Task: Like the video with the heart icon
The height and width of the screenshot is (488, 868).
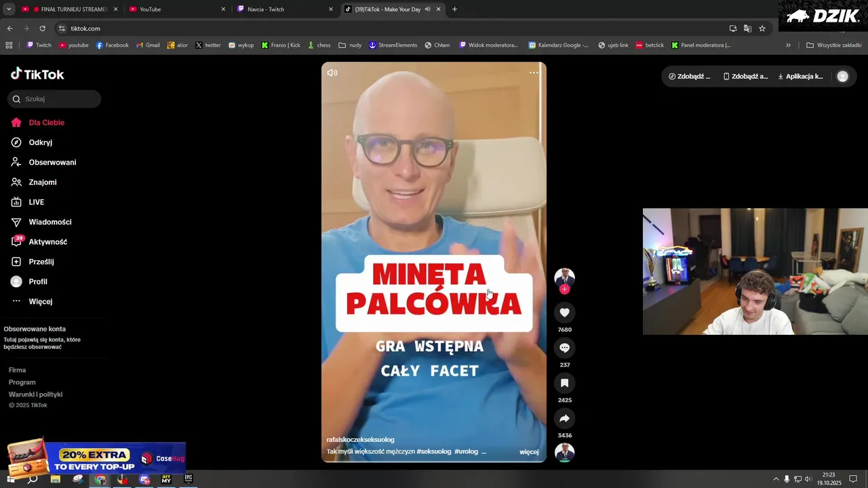Action: [564, 312]
